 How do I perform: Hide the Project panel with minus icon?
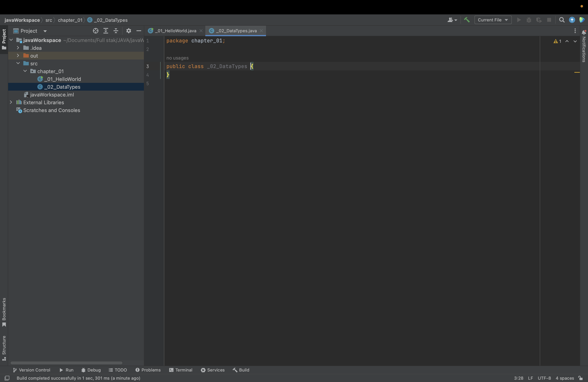coord(139,31)
